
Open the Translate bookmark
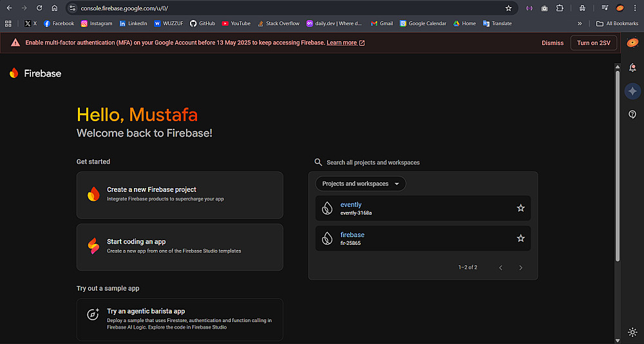point(497,23)
